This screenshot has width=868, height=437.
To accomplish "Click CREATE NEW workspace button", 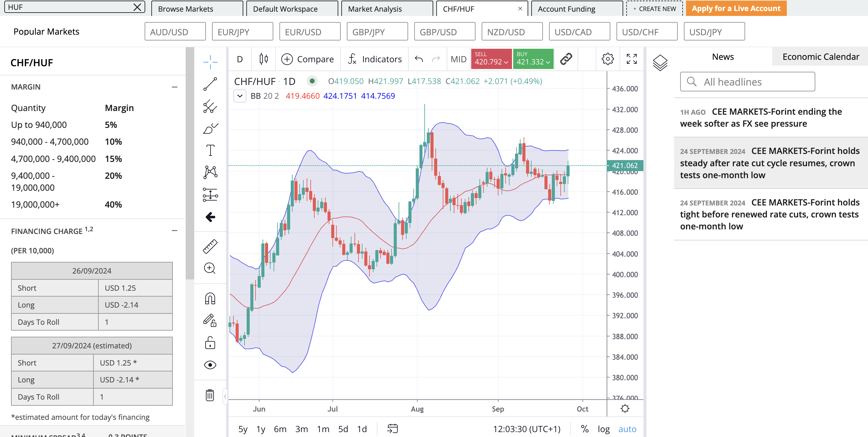I will 654,9.
